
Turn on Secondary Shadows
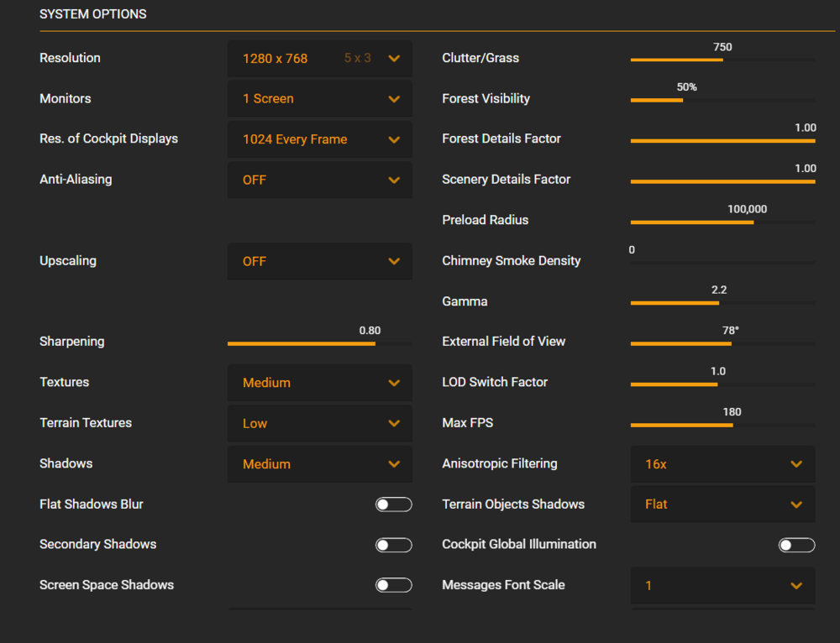click(393, 545)
